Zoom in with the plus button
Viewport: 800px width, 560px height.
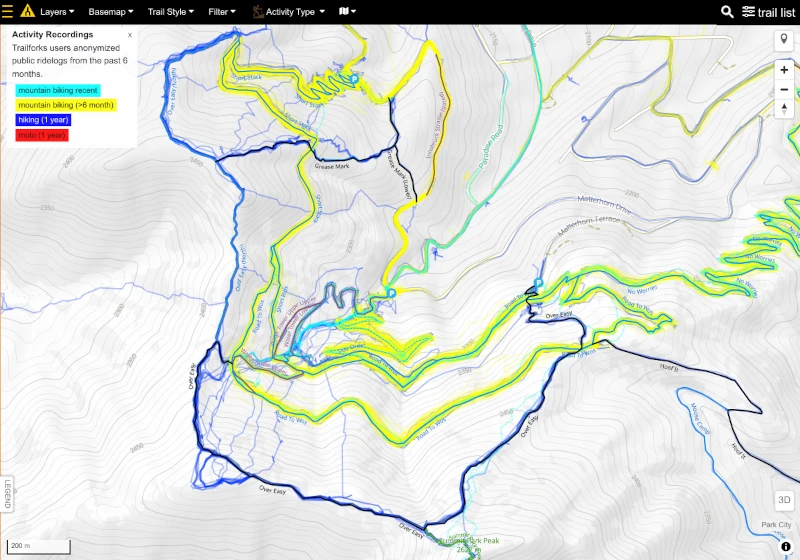[x=784, y=70]
